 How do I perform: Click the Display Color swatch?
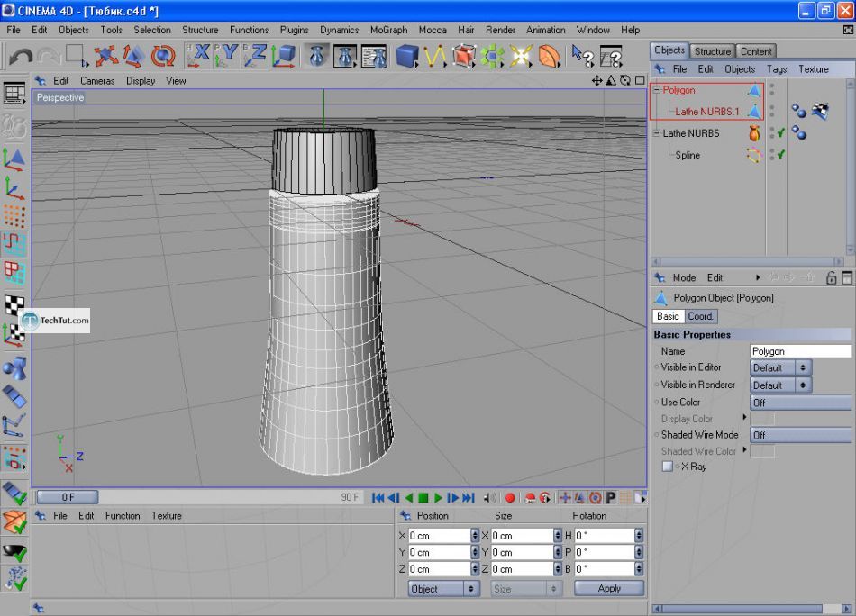pos(762,419)
